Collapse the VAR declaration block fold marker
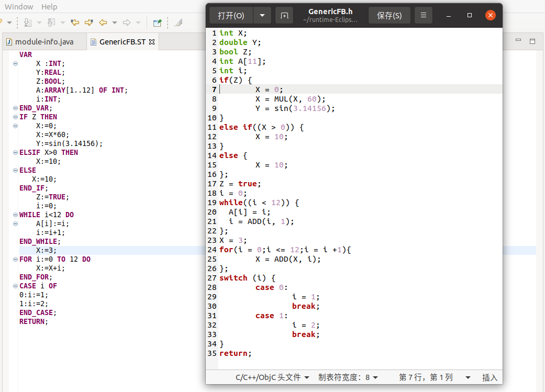This screenshot has height=392, width=545. coord(16,63)
